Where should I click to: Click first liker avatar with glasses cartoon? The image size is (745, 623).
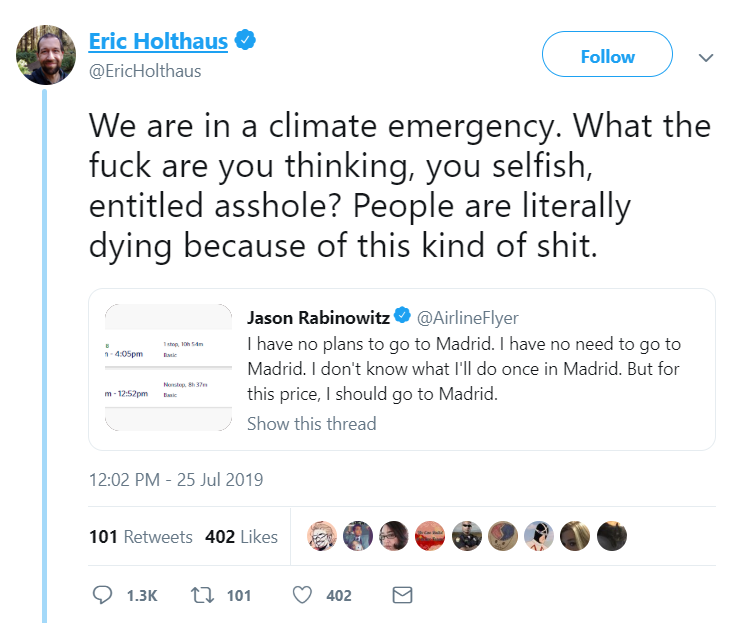(x=322, y=536)
